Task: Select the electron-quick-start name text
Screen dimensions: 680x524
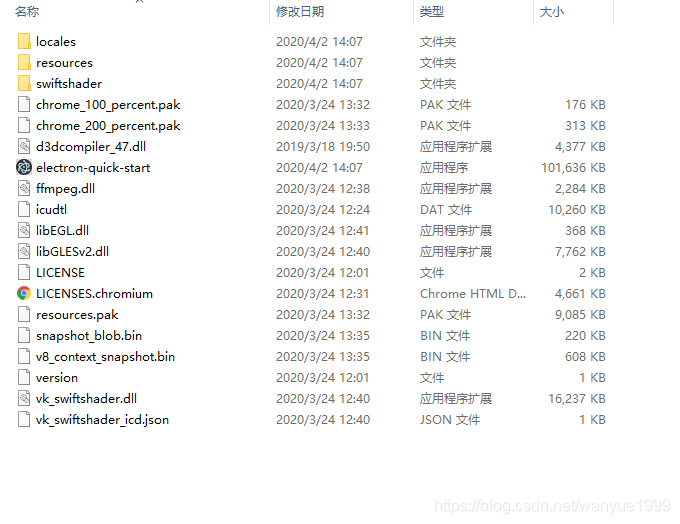Action: pyautogui.click(x=93, y=168)
